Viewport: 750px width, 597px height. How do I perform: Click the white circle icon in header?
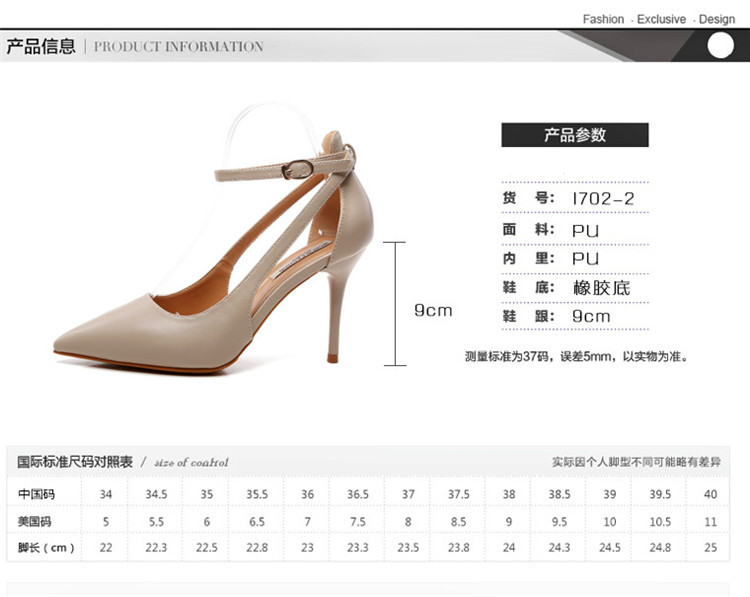[x=720, y=46]
